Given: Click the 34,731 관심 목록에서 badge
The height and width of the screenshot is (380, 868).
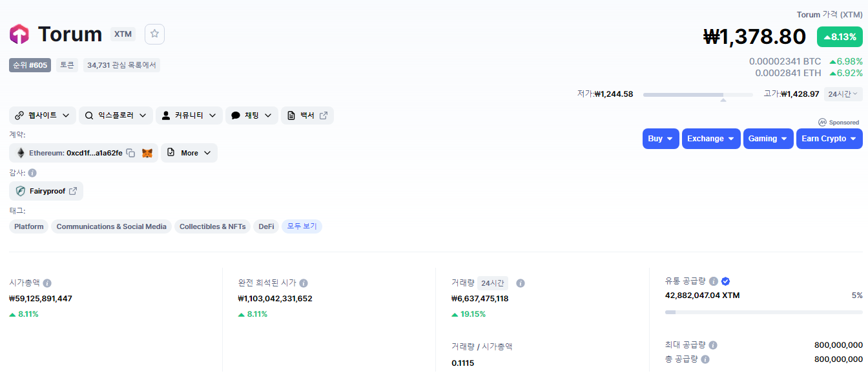Looking at the screenshot, I should (121, 65).
